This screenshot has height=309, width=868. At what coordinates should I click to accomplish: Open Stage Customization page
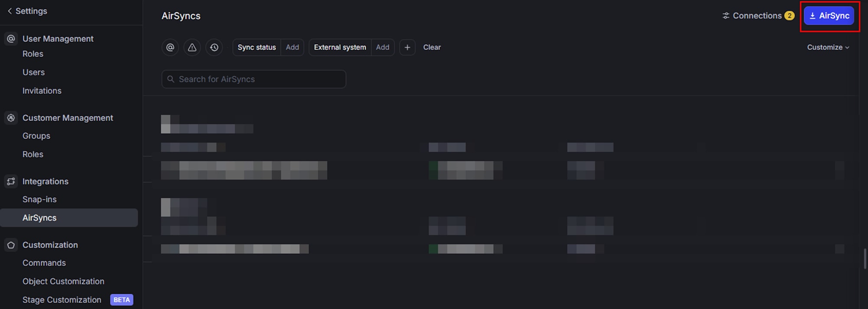pyautogui.click(x=62, y=300)
